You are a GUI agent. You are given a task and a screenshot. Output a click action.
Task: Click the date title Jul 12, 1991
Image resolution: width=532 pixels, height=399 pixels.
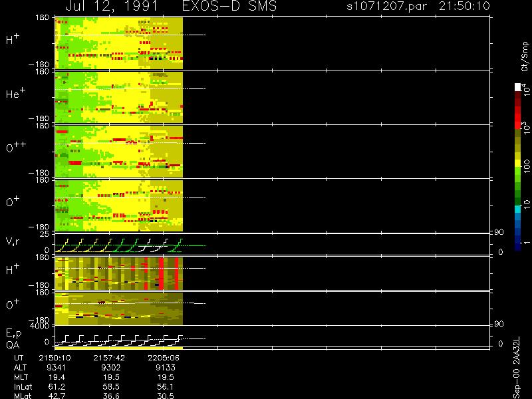(111, 6)
